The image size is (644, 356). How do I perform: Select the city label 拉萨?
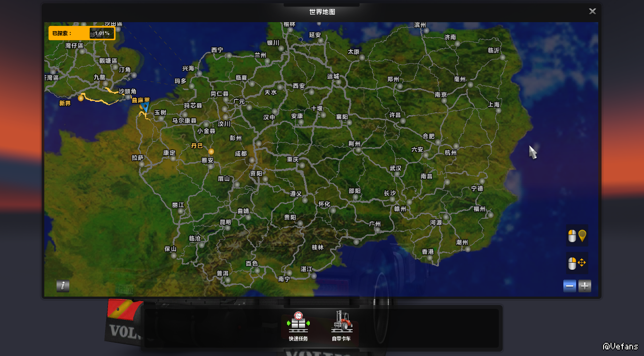(138, 158)
